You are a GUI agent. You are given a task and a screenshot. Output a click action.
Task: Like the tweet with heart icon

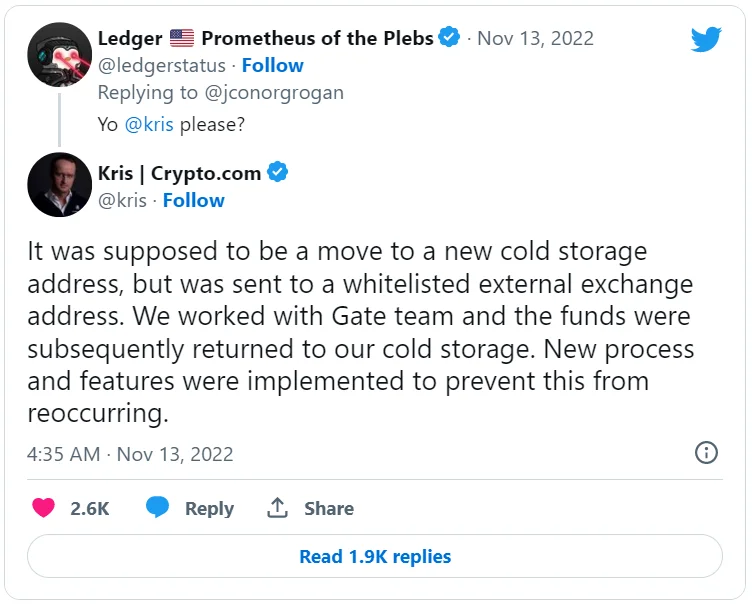click(43, 508)
